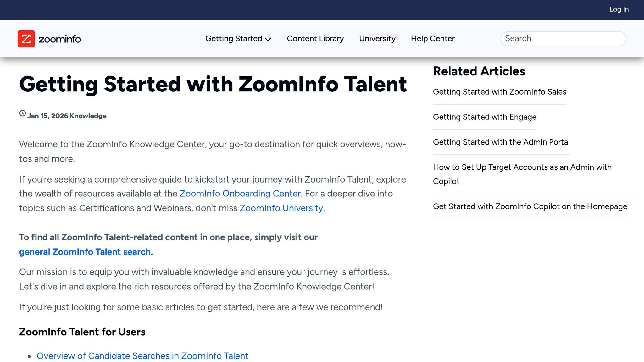Open the ZoomInfo Onboarding Center link
This screenshot has height=362, width=644.
240,194
